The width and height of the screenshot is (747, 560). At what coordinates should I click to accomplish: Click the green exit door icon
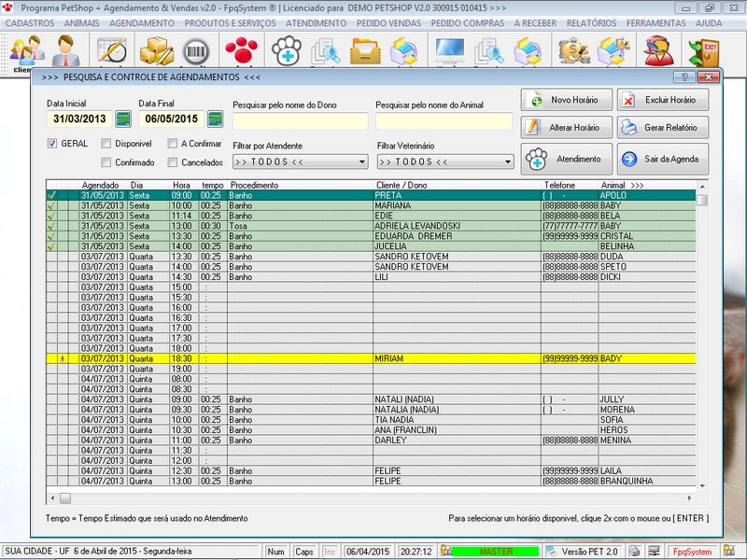click(x=703, y=51)
